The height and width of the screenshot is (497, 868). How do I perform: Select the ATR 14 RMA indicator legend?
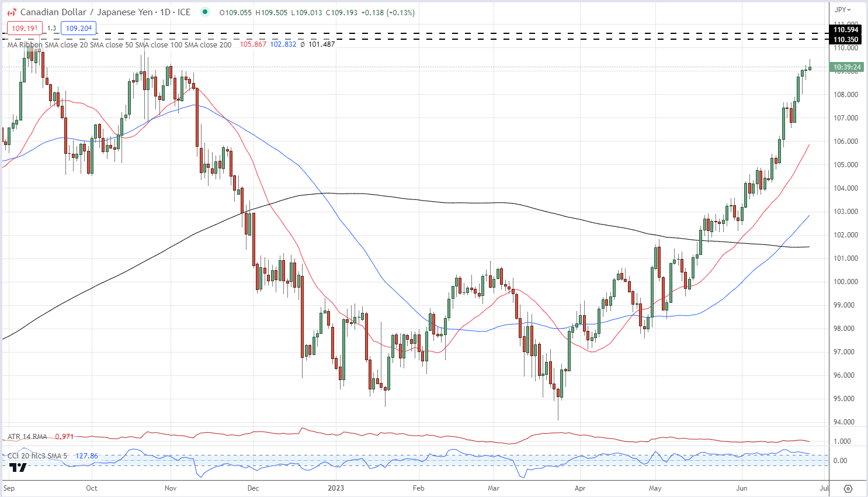[x=27, y=437]
